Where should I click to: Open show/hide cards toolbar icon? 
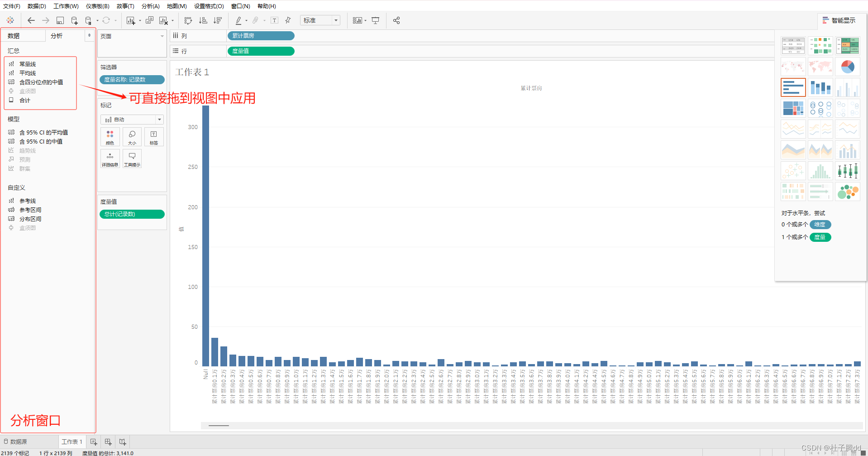(358, 20)
